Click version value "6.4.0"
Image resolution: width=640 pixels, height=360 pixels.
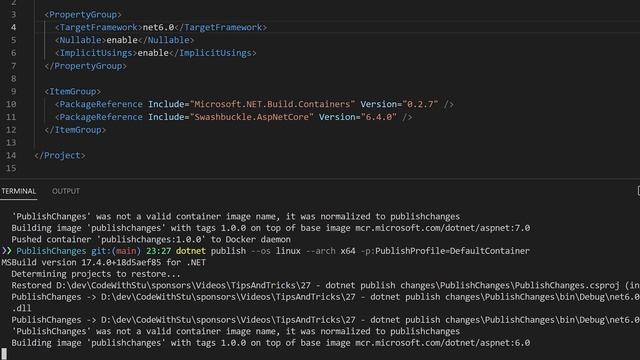(x=379, y=117)
